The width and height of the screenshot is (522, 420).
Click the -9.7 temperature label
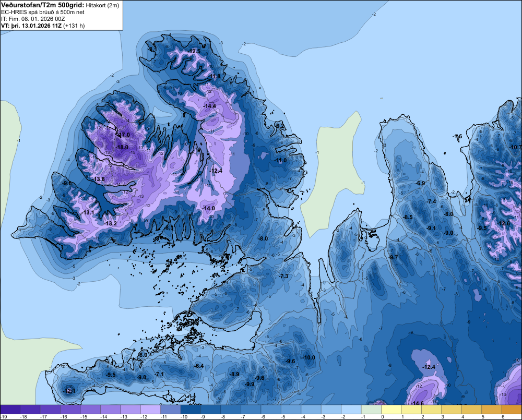coord(393,257)
